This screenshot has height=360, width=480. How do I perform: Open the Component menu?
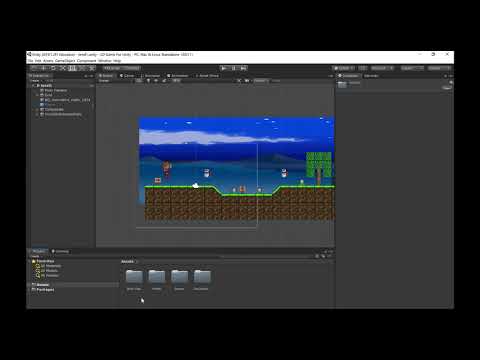click(87, 61)
